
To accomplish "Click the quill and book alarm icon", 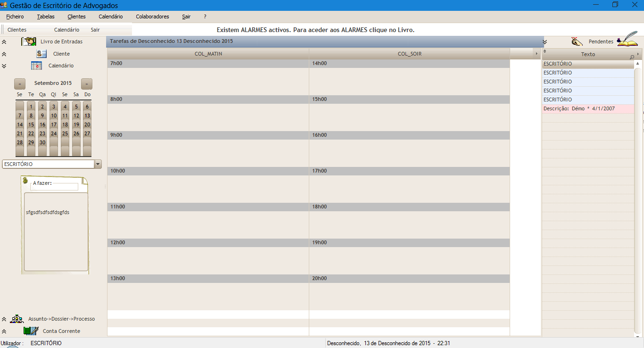I will (x=627, y=39).
